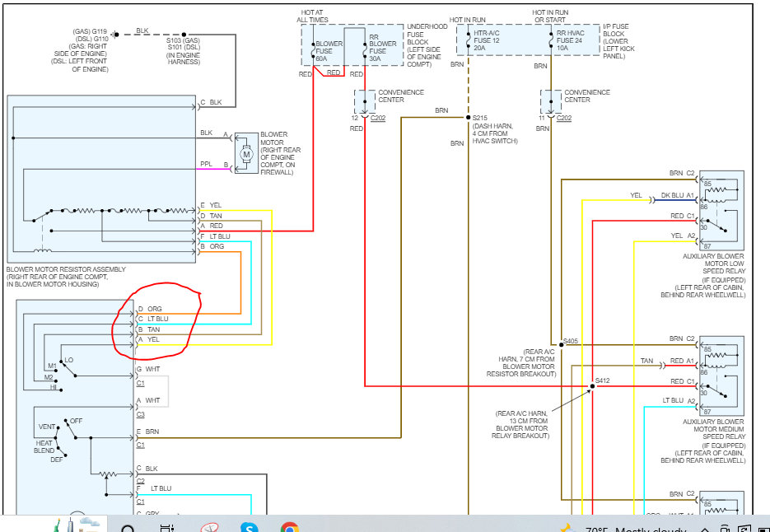The height and width of the screenshot is (532, 770).
Task: Click the HOT AT ALL TIMES heading
Action: (312, 16)
